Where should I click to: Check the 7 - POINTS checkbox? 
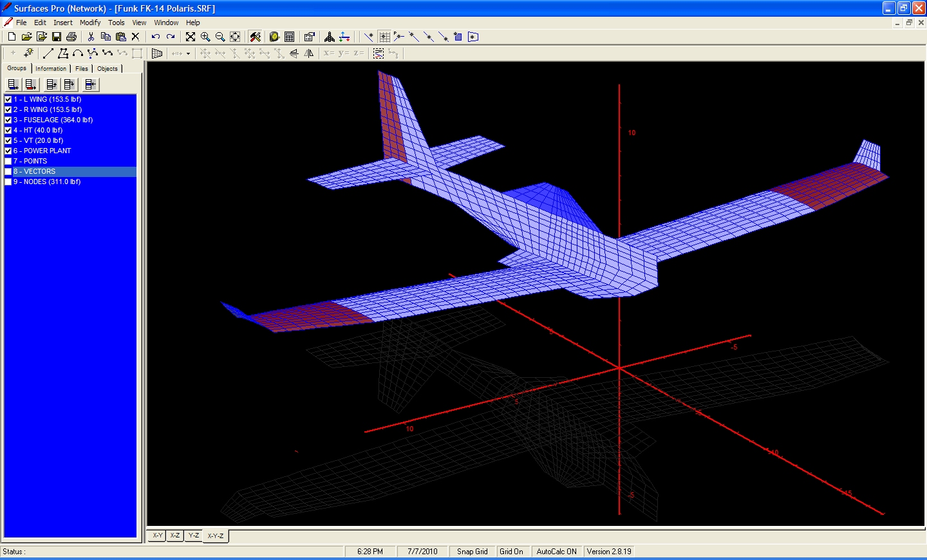tap(8, 161)
